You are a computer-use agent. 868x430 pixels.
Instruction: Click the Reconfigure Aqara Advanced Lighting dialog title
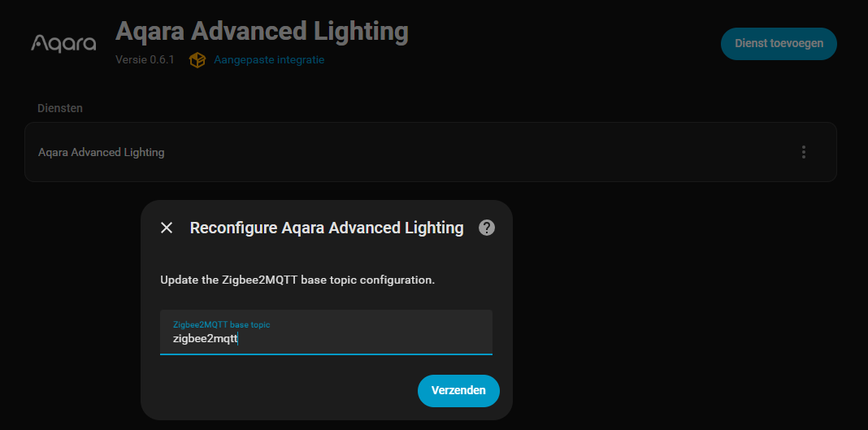[x=327, y=228]
